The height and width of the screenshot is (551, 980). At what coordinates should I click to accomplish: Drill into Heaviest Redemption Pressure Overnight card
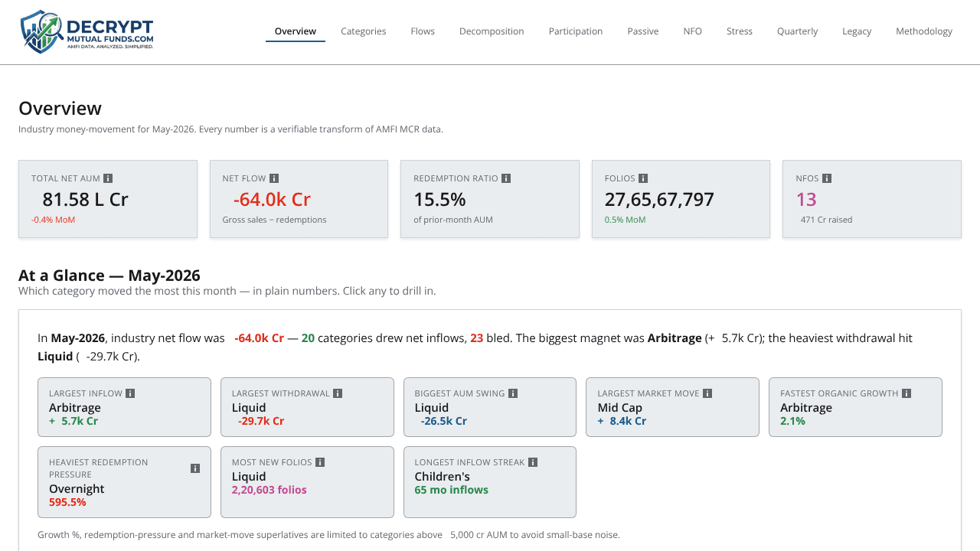[124, 482]
